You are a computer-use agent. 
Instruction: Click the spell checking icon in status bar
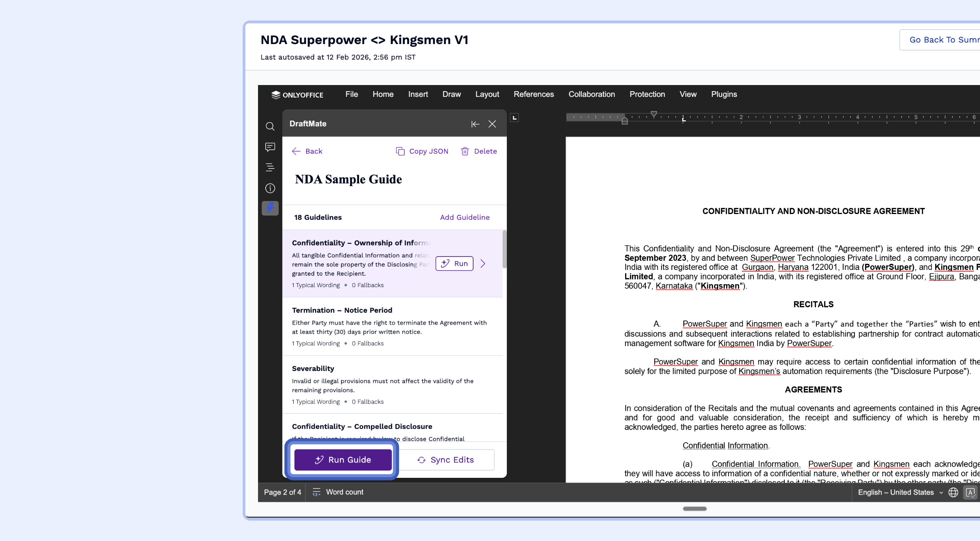(970, 492)
